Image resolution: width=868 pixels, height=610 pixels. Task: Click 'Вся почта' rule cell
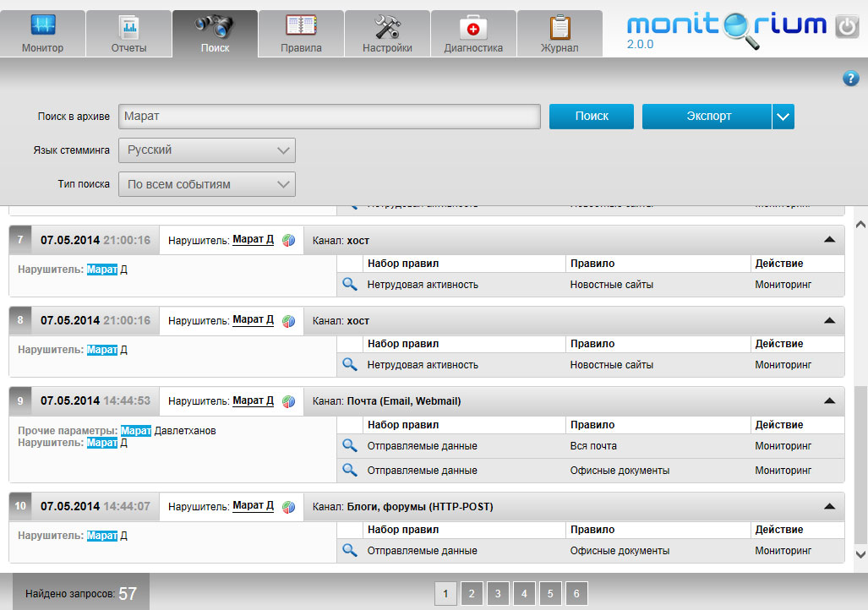(593, 445)
